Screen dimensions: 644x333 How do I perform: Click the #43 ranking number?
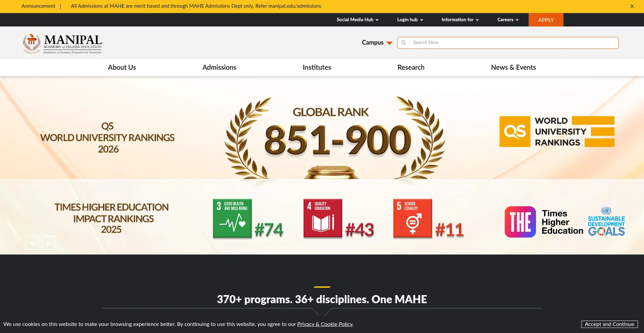click(x=360, y=230)
